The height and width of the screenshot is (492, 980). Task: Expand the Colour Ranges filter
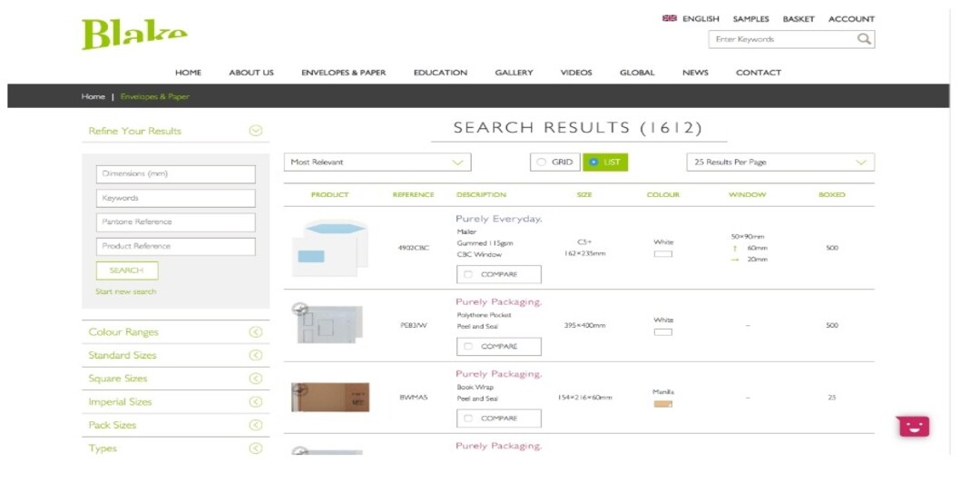pyautogui.click(x=255, y=332)
